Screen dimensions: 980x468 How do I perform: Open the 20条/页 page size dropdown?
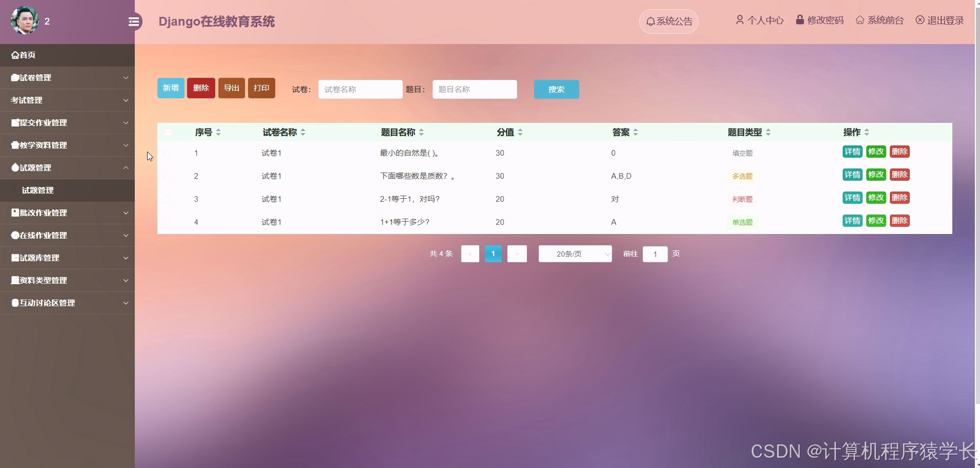(575, 253)
